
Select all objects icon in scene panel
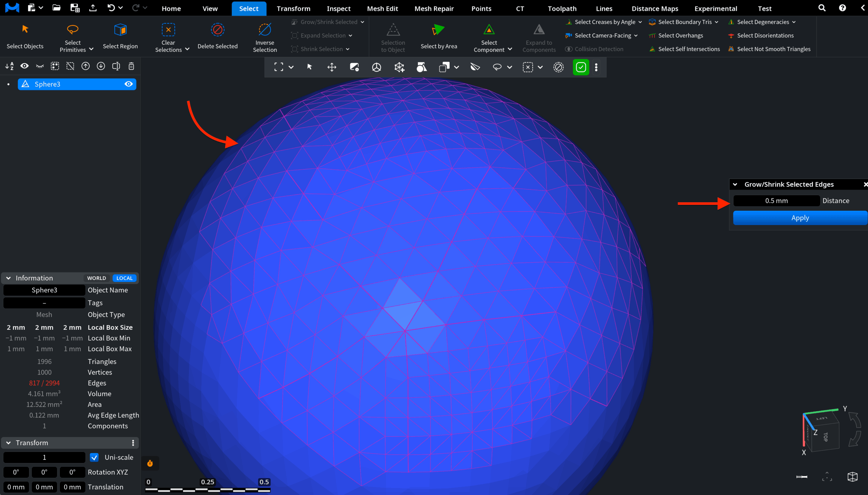(x=55, y=66)
